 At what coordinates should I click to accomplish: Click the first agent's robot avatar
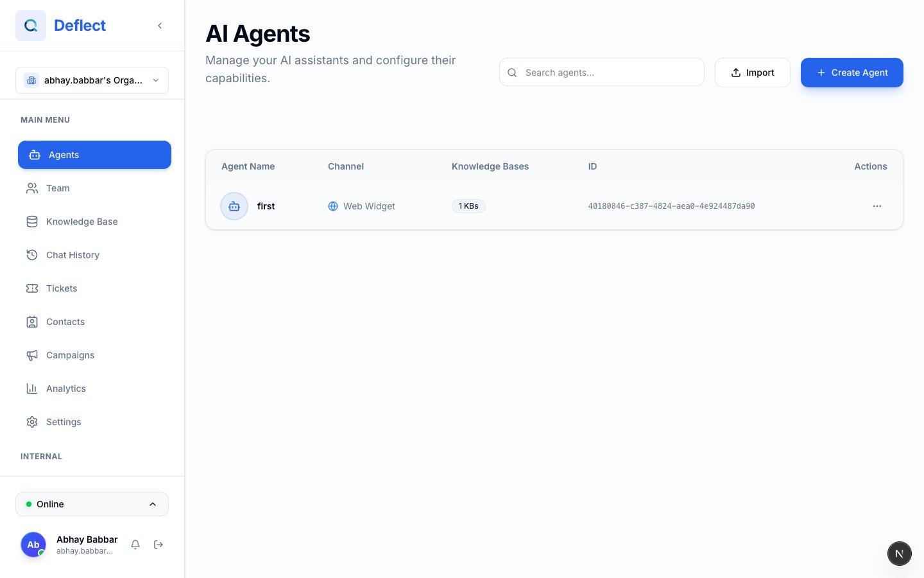[x=234, y=206]
